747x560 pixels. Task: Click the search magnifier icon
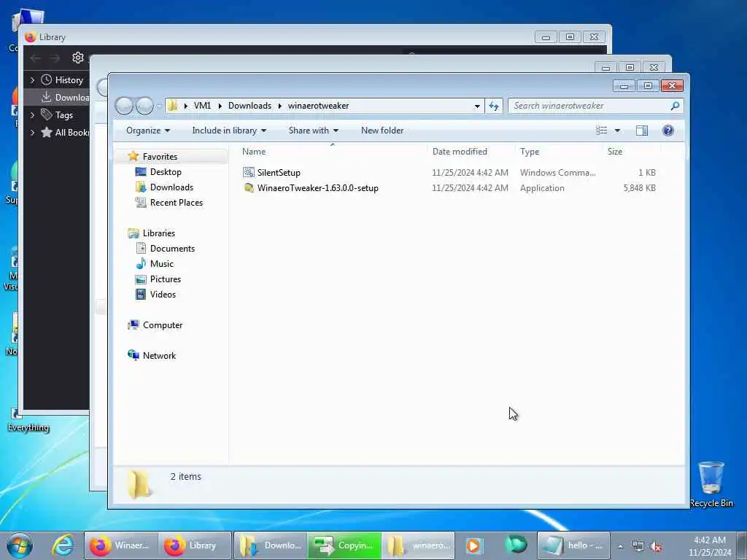click(675, 106)
